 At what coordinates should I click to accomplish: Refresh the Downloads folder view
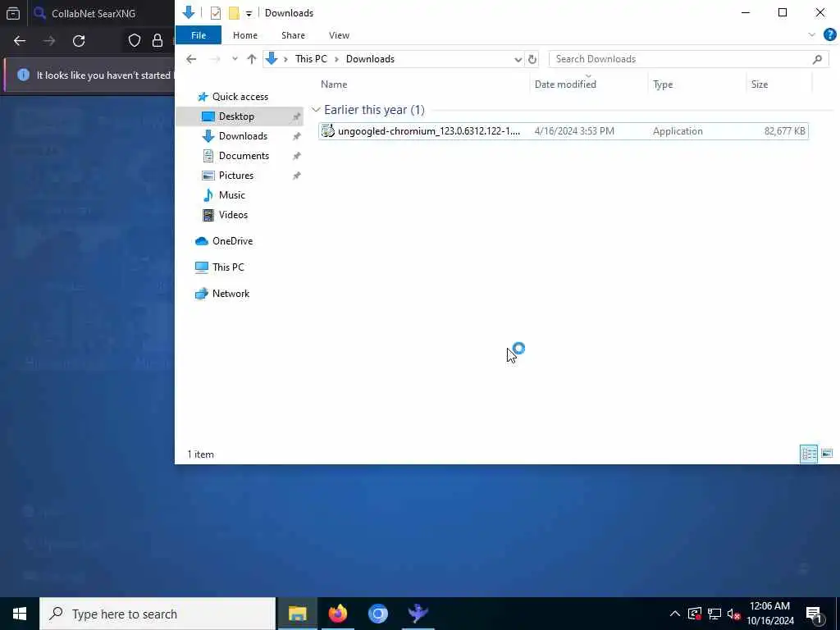532,59
